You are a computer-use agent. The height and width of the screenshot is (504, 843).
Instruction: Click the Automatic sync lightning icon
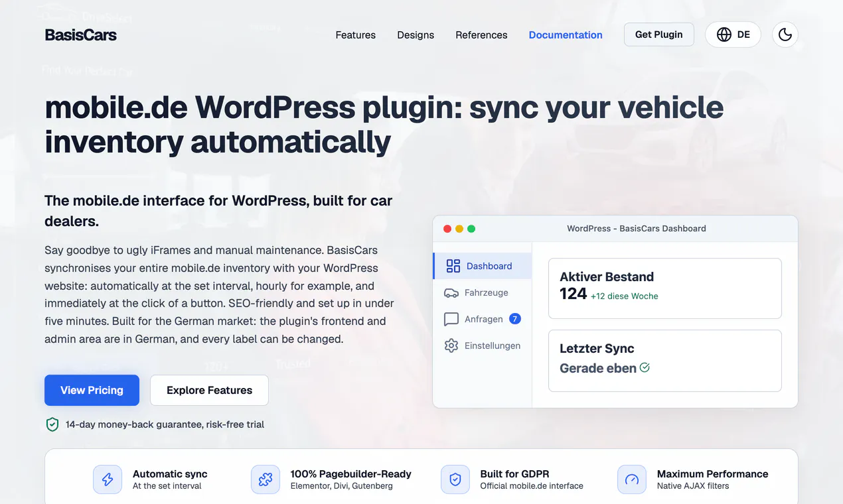pos(108,479)
